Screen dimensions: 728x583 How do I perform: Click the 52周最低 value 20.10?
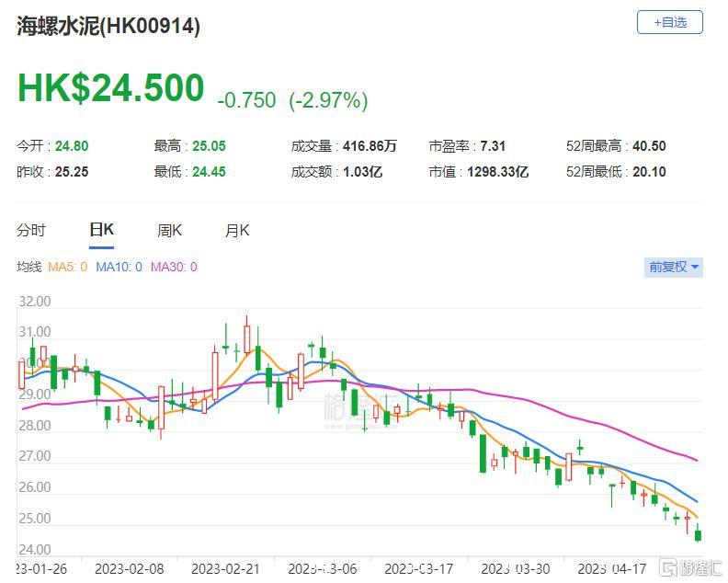[x=649, y=172]
